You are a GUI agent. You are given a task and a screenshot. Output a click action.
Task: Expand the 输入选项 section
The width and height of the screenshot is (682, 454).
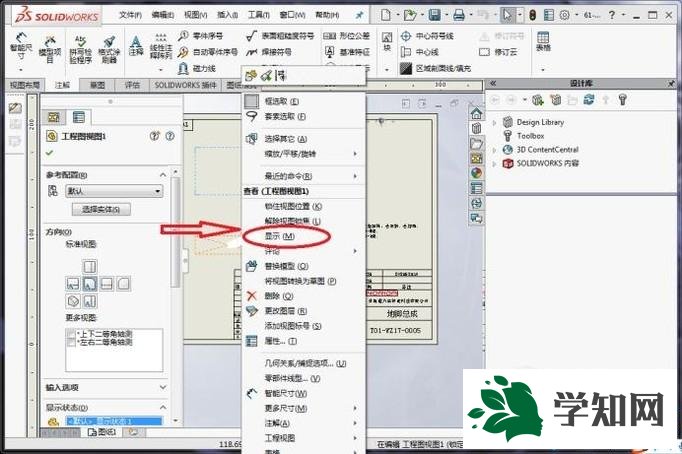pos(163,387)
